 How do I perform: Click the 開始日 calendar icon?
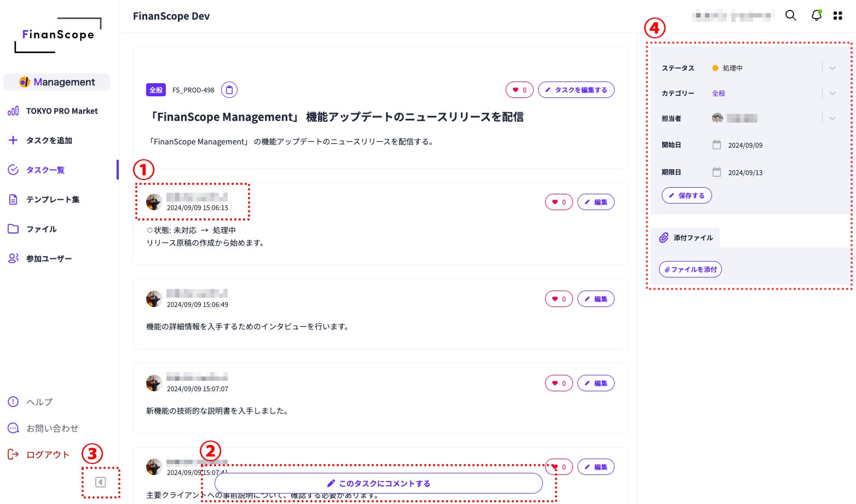pos(716,145)
